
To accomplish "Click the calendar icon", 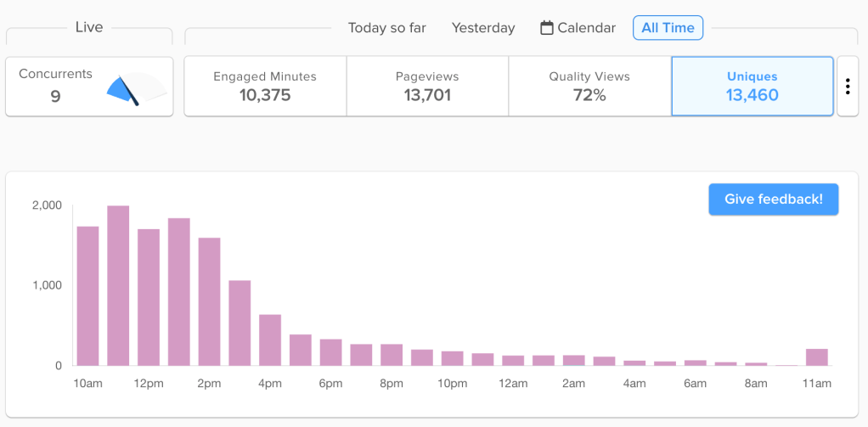I will [547, 28].
